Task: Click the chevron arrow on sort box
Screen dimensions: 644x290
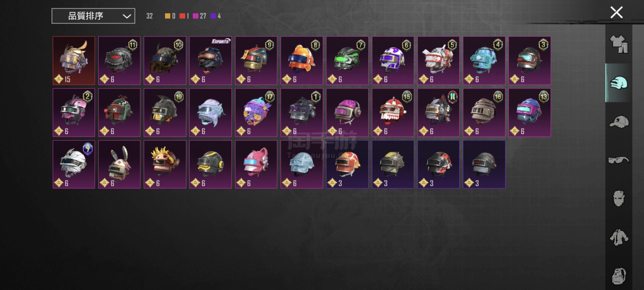Action: (x=127, y=16)
